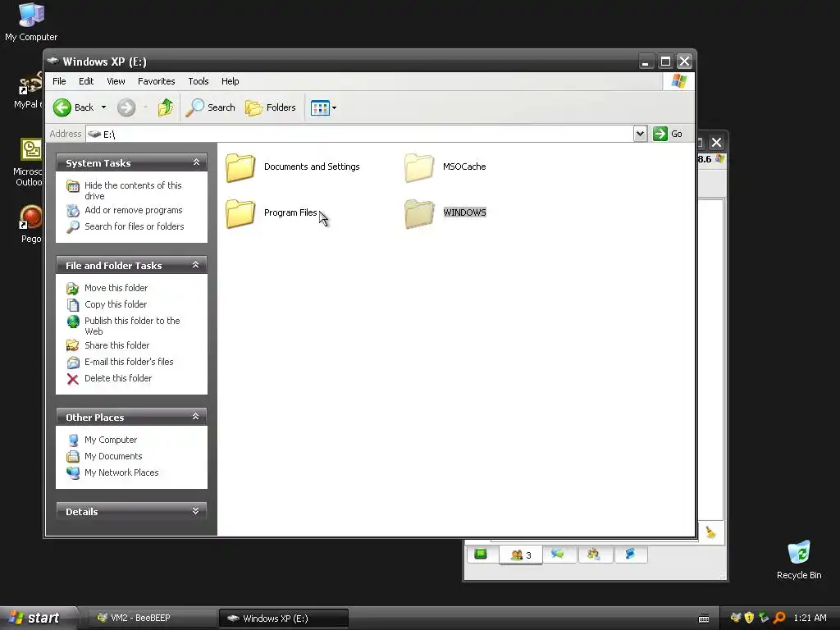The image size is (840, 630).
Task: Select the chat bubbles tab in BeeBEEP
Action: [558, 554]
